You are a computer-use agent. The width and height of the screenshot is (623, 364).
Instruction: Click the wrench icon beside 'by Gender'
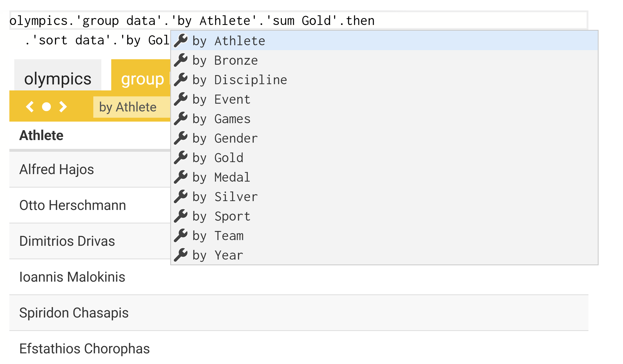point(181,138)
